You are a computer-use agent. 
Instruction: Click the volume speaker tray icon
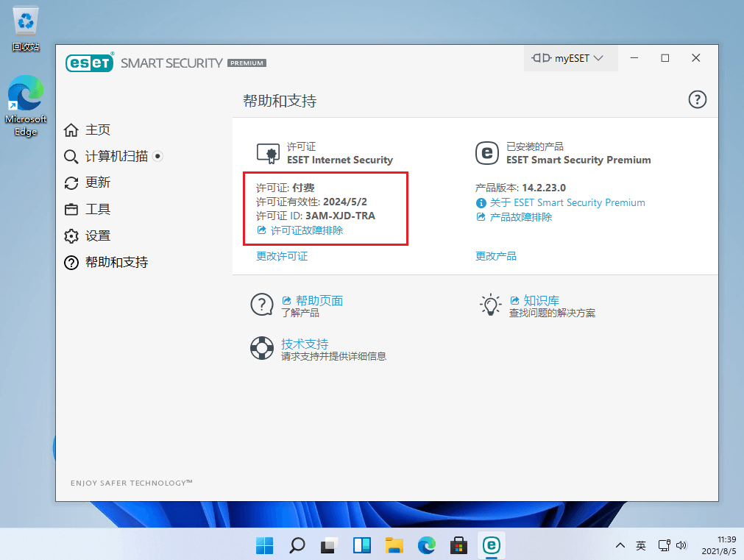click(681, 545)
